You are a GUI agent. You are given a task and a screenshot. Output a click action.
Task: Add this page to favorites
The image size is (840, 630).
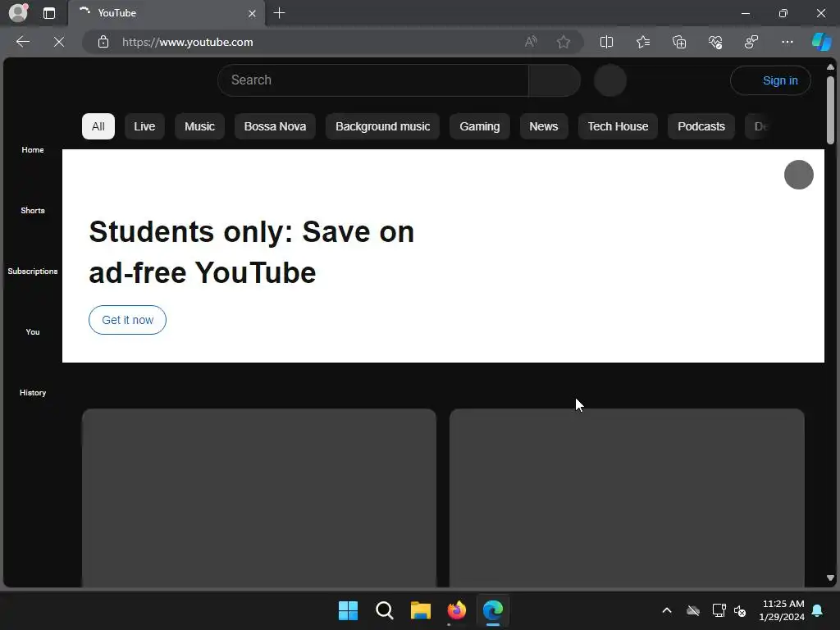tap(563, 42)
